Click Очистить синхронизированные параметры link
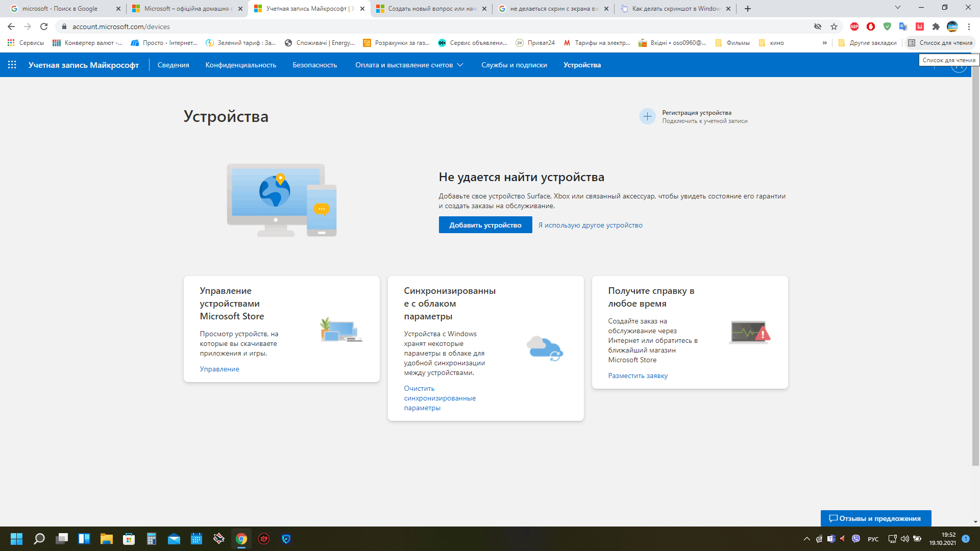 tap(440, 398)
